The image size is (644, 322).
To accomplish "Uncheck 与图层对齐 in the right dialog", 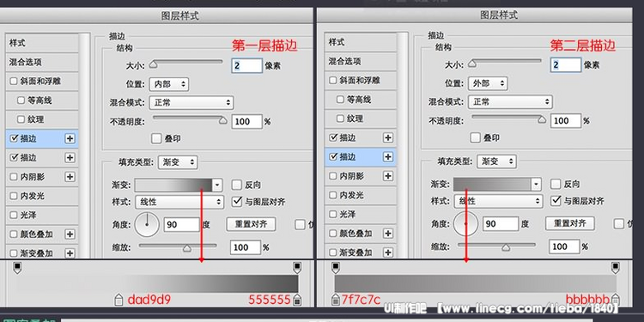I will pyautogui.click(x=556, y=200).
